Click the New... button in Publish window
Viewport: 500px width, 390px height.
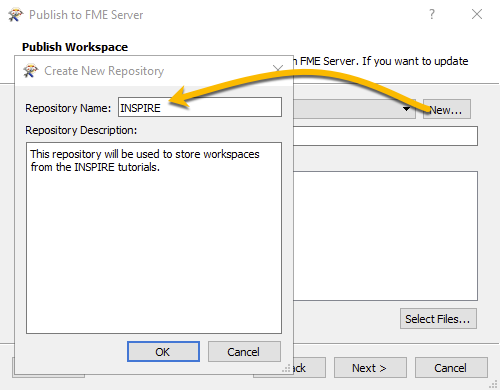coord(447,109)
